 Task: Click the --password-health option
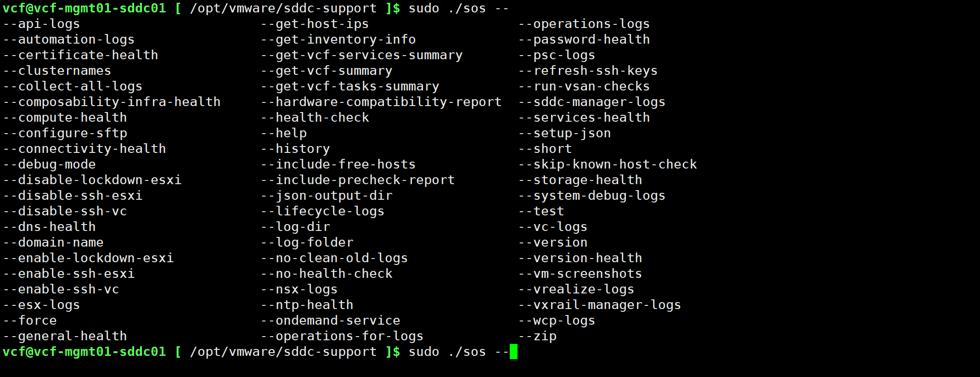coord(584,39)
